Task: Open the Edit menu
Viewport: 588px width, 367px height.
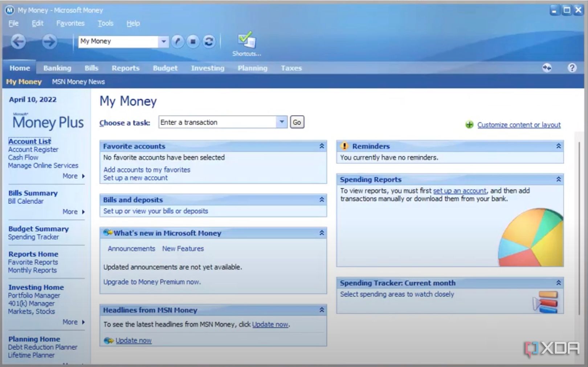Action: [37, 23]
